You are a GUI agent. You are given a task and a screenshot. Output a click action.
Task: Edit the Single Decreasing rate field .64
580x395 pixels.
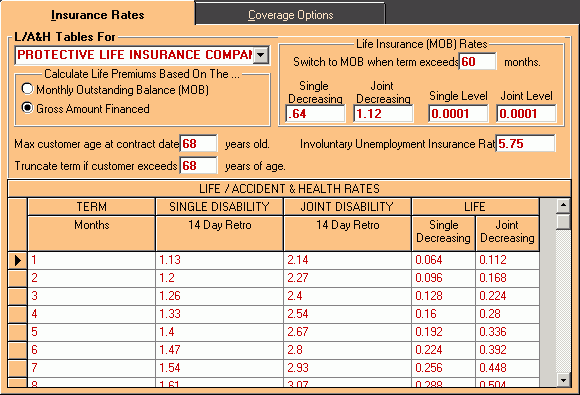click(315, 113)
